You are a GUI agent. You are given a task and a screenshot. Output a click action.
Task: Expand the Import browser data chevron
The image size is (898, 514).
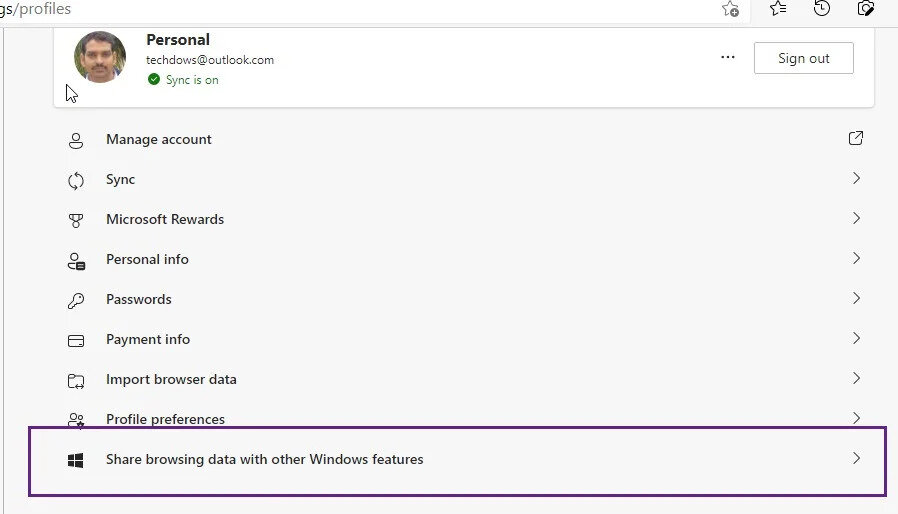[x=856, y=379]
